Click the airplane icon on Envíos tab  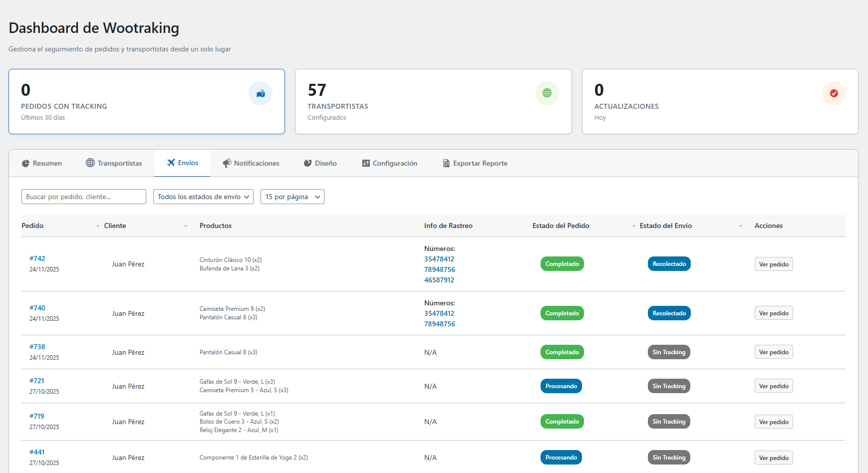[x=171, y=163]
